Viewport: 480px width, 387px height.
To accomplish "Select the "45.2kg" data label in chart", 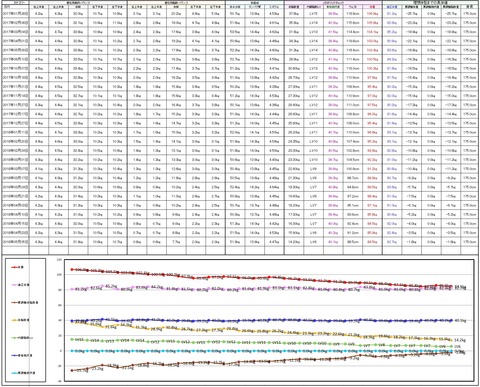I will [111, 286].
